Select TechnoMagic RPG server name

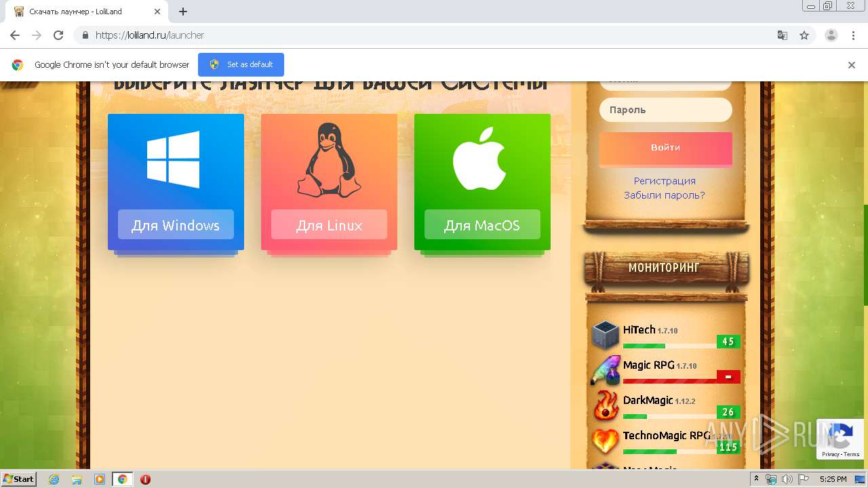pyautogui.click(x=666, y=436)
